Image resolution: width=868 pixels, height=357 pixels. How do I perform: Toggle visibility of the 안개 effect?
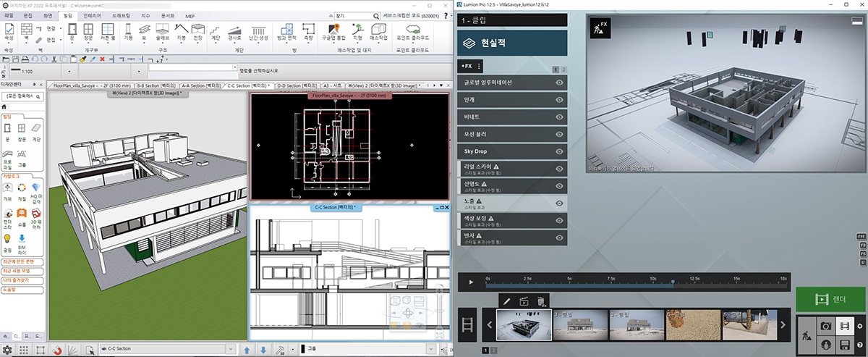(x=559, y=99)
